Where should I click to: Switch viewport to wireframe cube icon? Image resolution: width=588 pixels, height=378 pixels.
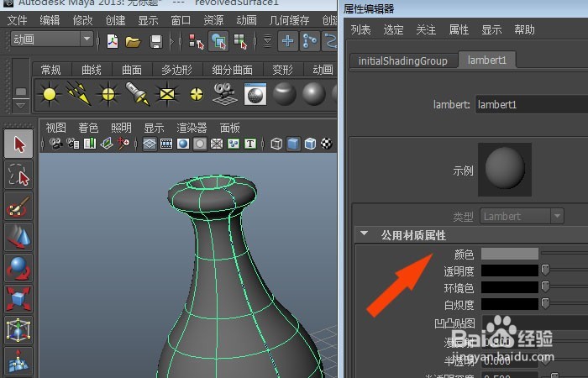coord(276,144)
